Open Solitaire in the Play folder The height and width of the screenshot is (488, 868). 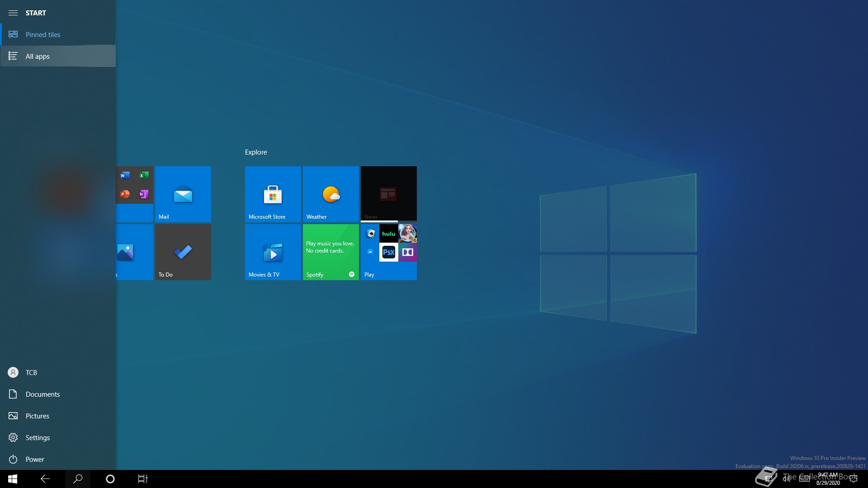point(370,234)
